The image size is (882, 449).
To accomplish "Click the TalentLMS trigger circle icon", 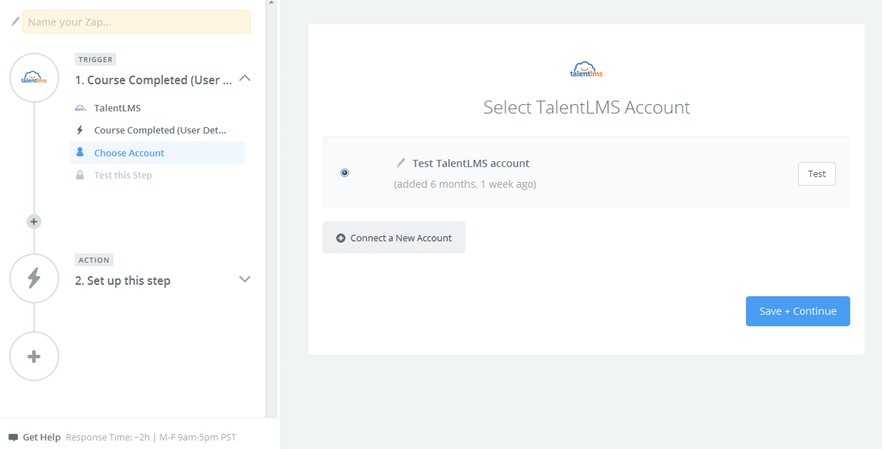I will [x=34, y=78].
